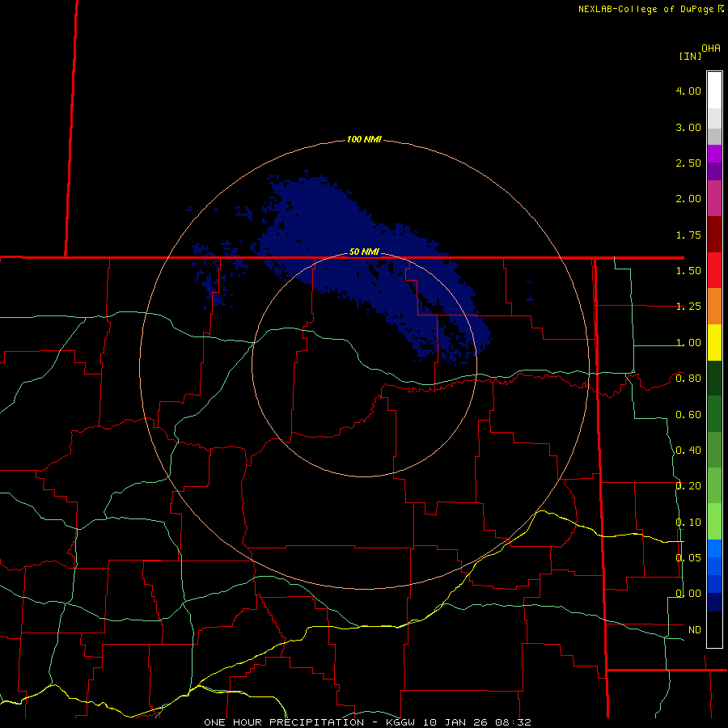Screen dimensions: 728x728
Task: Click the 0.20 legend value
Action: click(x=688, y=486)
